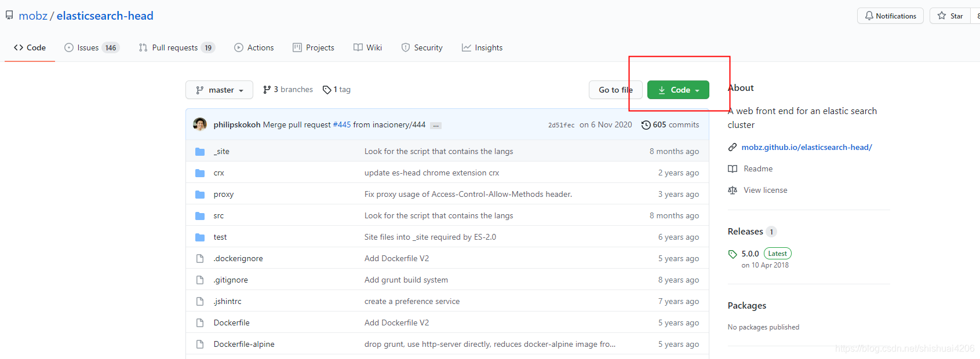This screenshot has width=980, height=359.
Task: Click the file icon for .jshintrc
Action: [200, 302]
